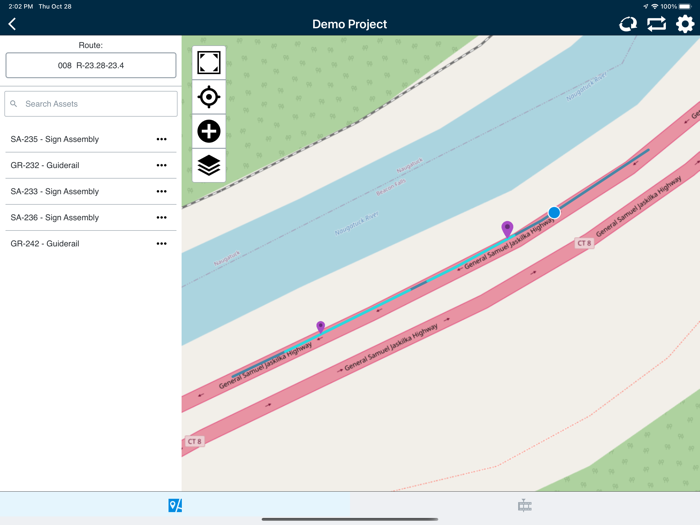
Task: Focus the Search Assets field
Action: point(91,104)
